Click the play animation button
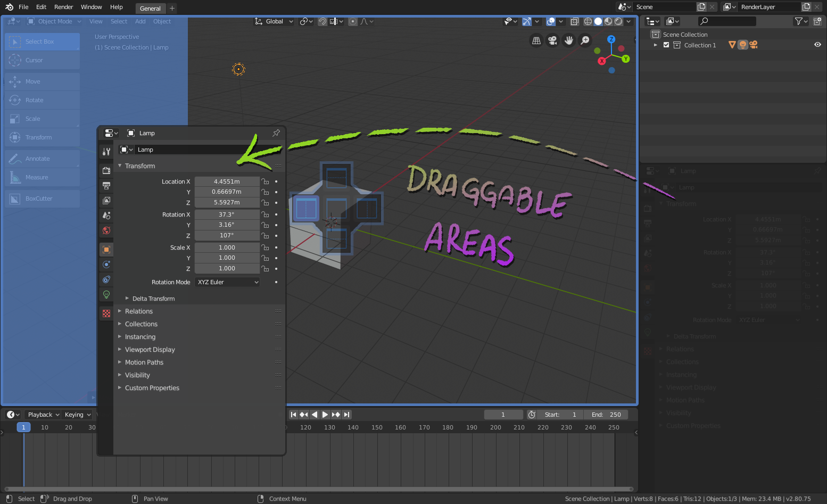Image resolution: width=827 pixels, height=504 pixels. tap(325, 415)
